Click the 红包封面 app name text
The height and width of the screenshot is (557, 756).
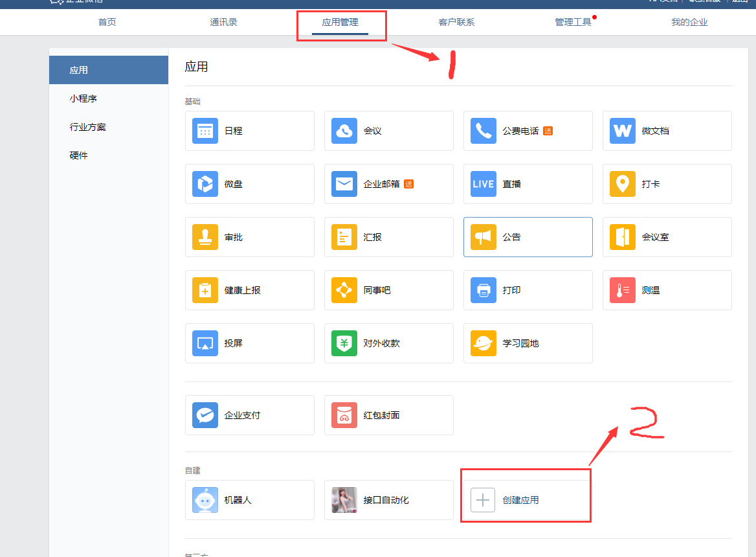click(381, 415)
